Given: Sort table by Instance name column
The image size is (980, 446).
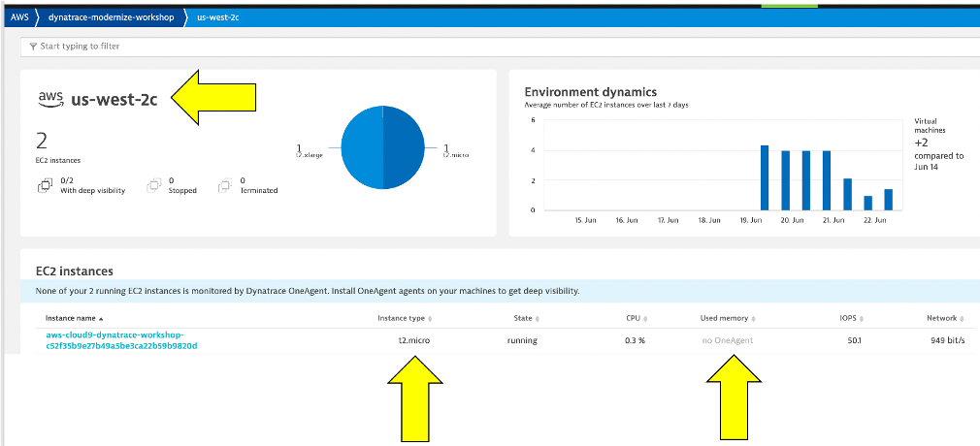Looking at the screenshot, I should (x=73, y=318).
